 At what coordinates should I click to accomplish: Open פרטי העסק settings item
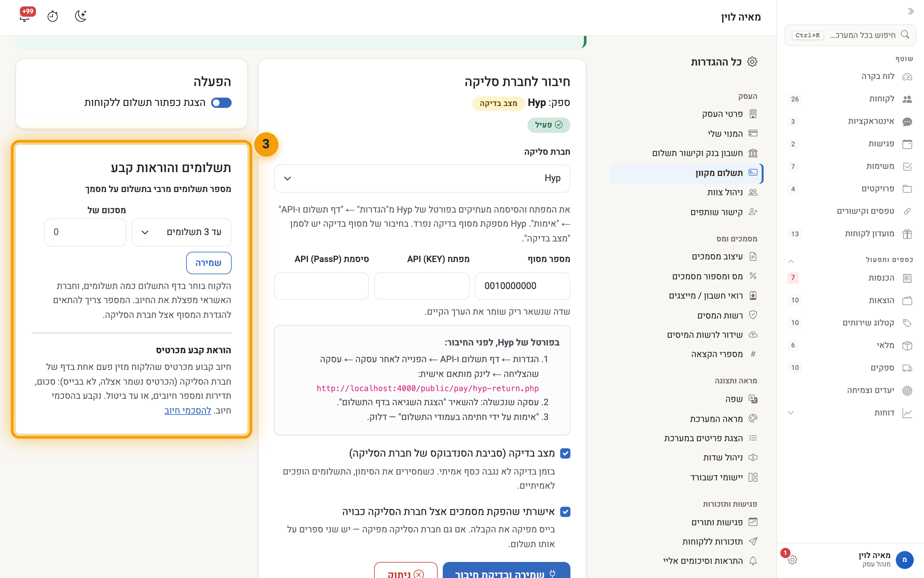coord(686,114)
